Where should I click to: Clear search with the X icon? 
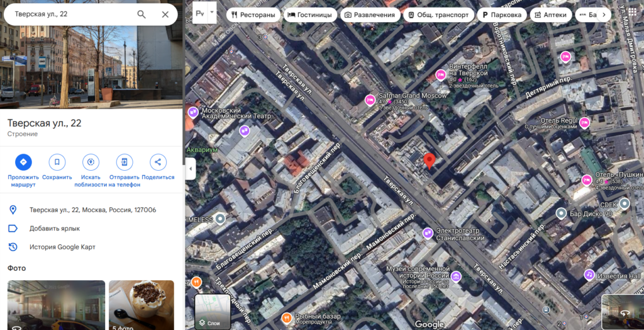point(165,14)
